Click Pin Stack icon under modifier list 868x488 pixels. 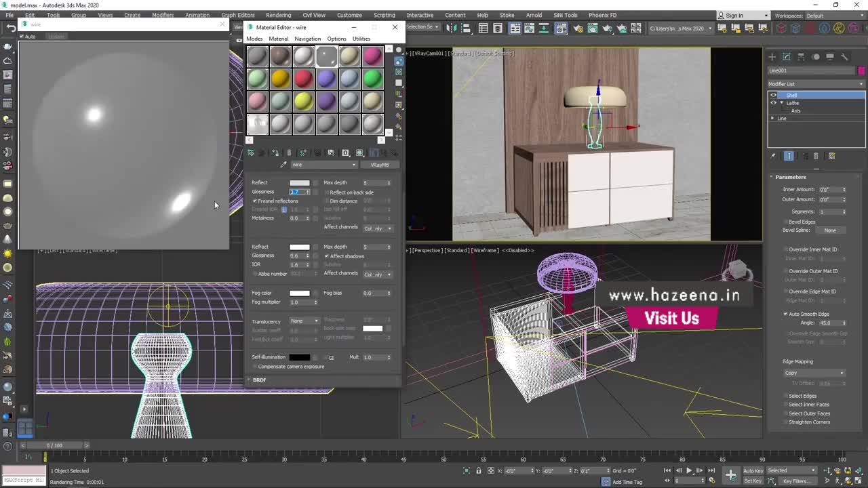773,156
